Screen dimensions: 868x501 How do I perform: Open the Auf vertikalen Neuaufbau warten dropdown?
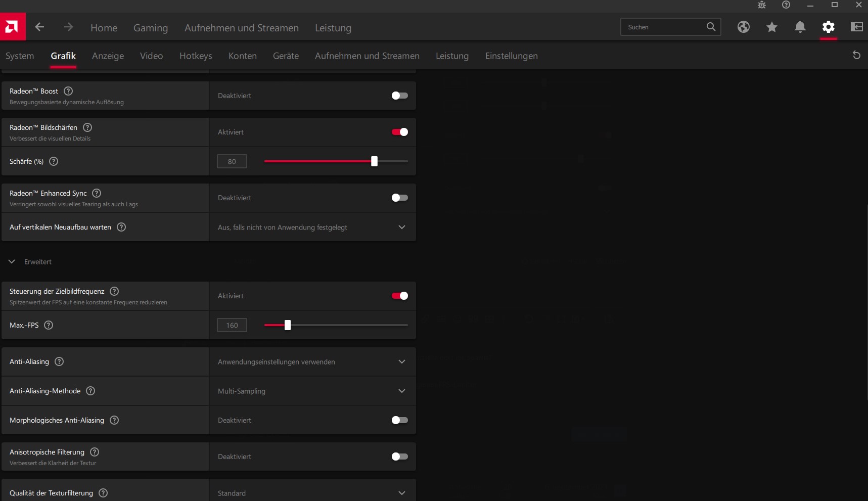click(402, 227)
